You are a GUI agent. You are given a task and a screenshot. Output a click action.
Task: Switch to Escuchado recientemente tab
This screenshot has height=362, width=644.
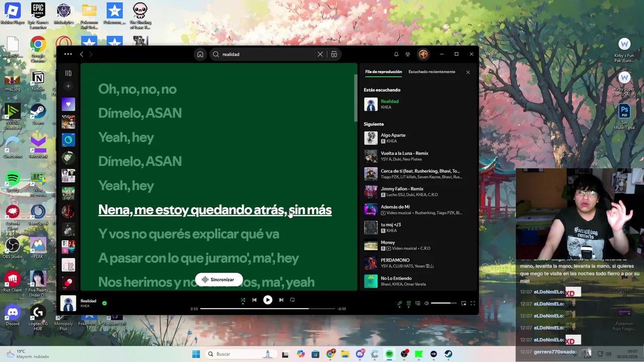tap(432, 72)
